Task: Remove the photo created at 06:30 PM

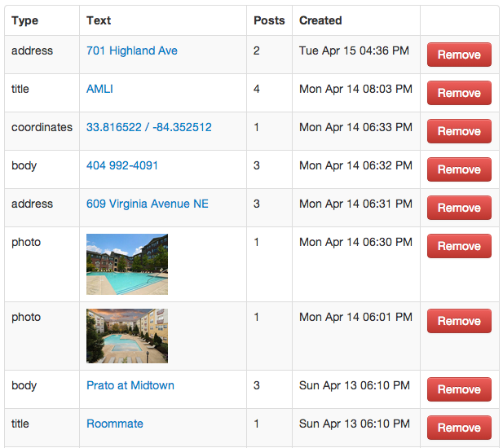Action: pyautogui.click(x=459, y=246)
